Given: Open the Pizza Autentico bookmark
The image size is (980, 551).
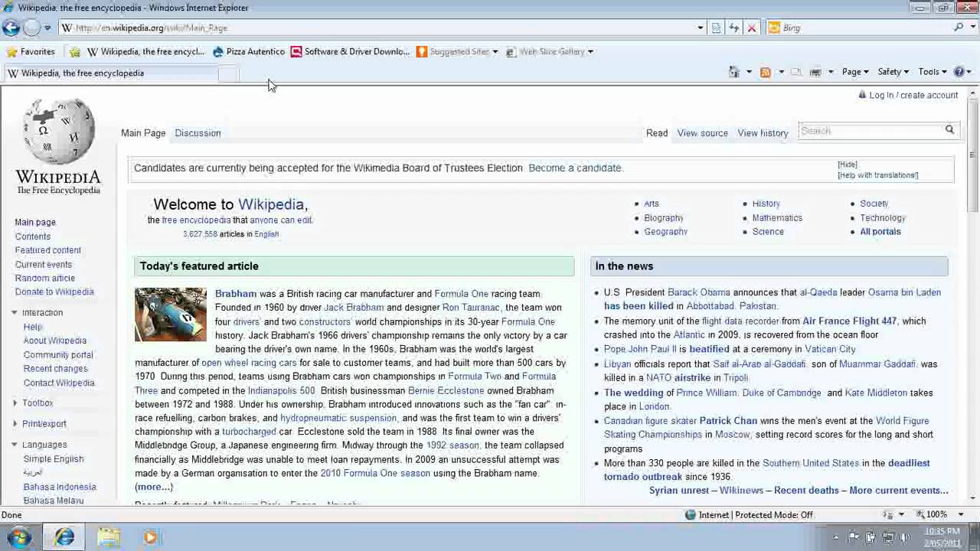Looking at the screenshot, I should tap(249, 51).
